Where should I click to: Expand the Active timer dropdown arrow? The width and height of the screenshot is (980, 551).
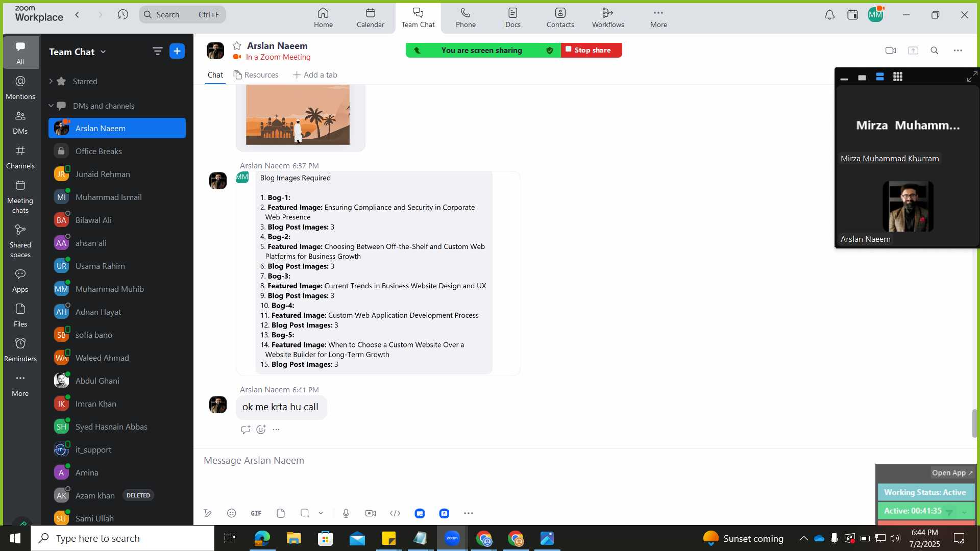(964, 512)
